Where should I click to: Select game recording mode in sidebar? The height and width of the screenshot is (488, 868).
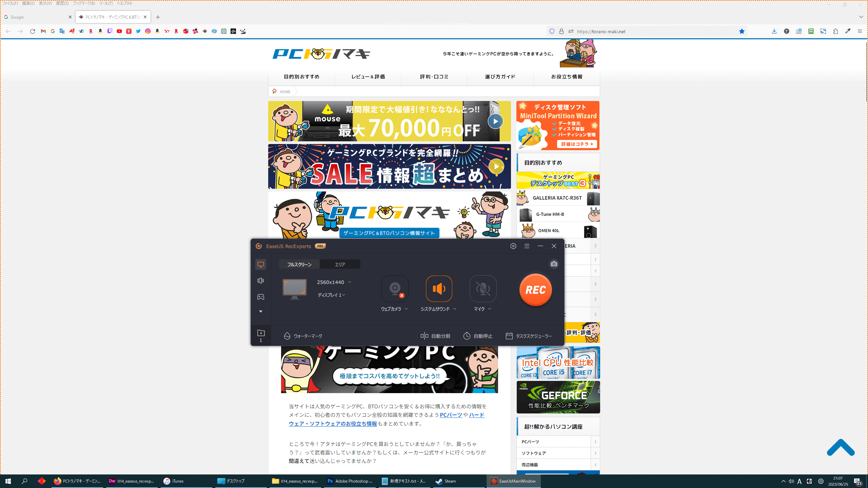point(260,297)
